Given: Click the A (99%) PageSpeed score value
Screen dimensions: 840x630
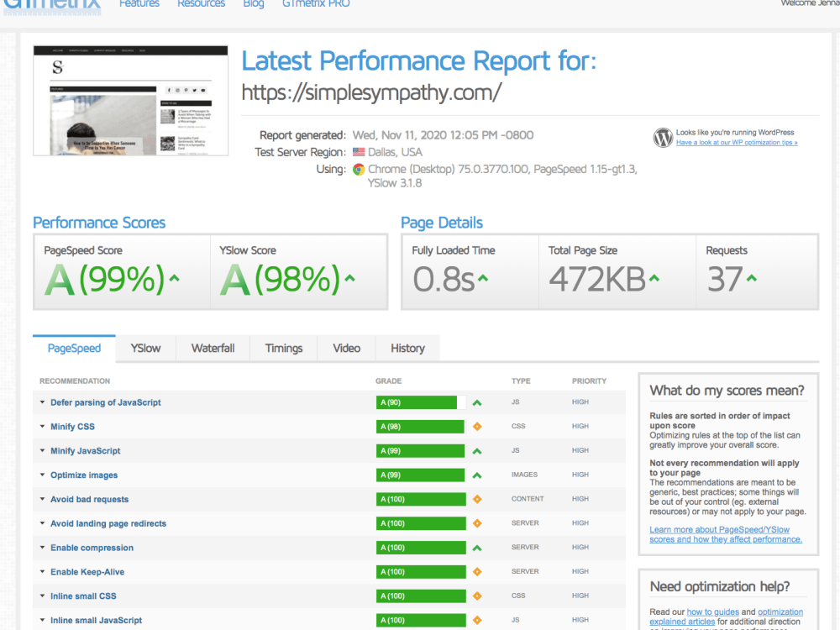Looking at the screenshot, I should [104, 279].
